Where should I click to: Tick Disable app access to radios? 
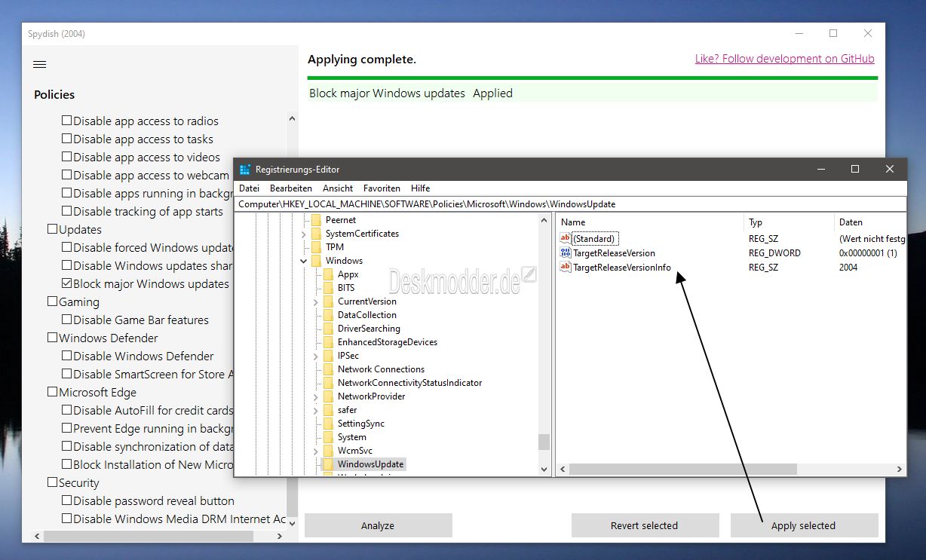[x=66, y=121]
